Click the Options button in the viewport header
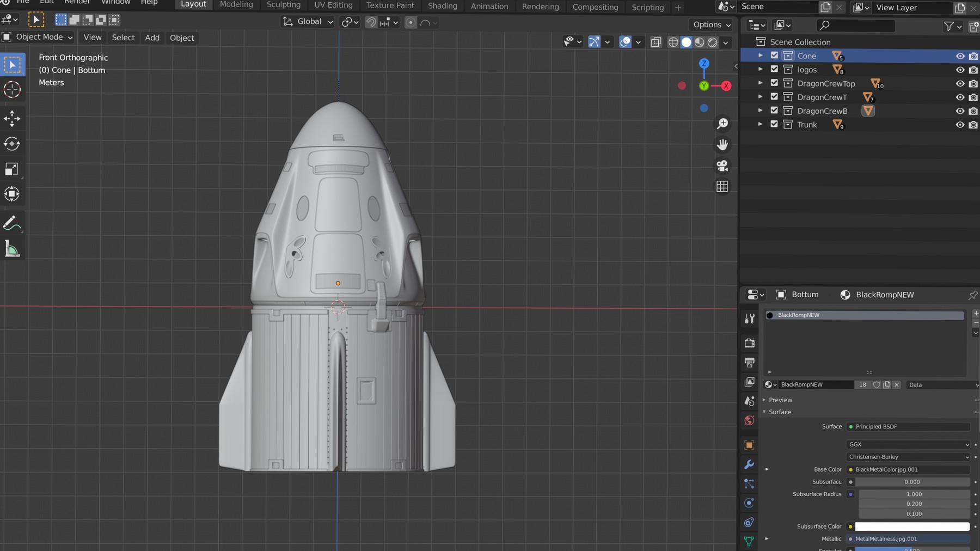The height and width of the screenshot is (551, 980). click(x=710, y=25)
